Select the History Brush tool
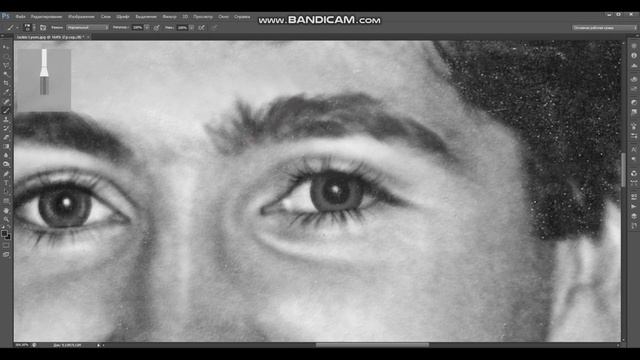Screen dimensions: 640x360 click(6, 128)
